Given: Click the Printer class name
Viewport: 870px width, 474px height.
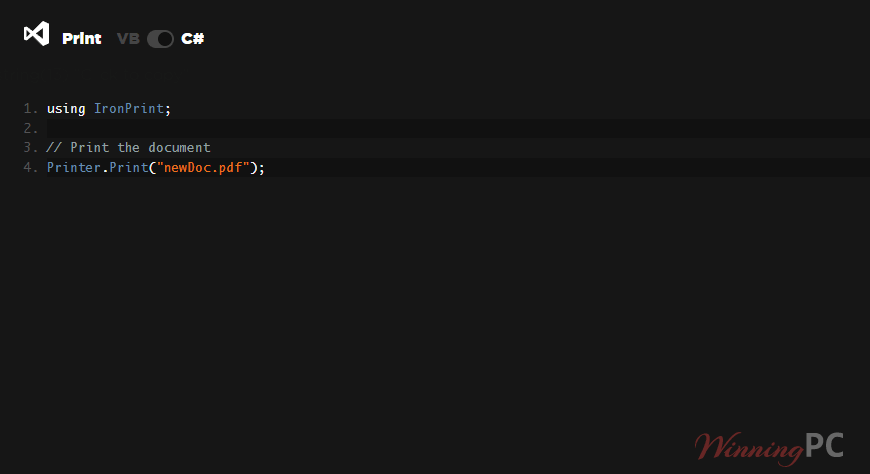Looking at the screenshot, I should 74,167.
